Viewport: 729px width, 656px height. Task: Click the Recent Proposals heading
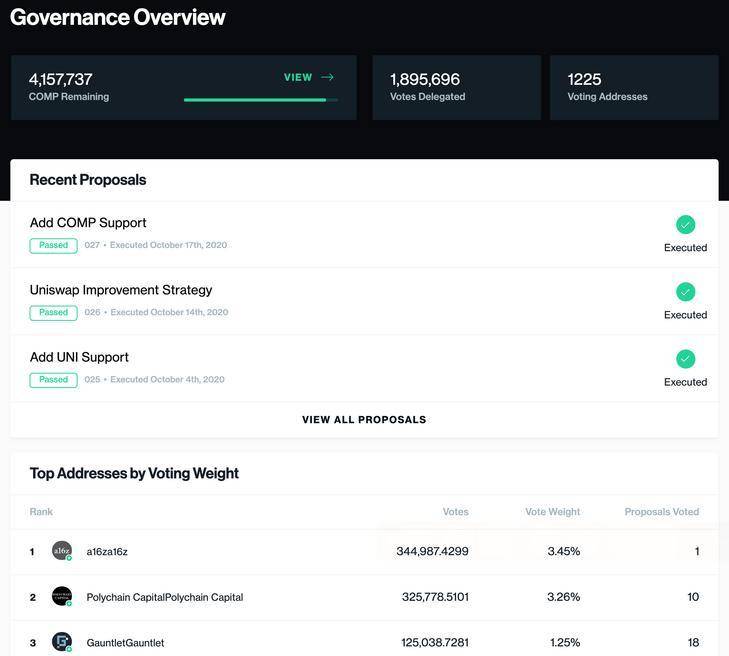pyautogui.click(x=88, y=179)
